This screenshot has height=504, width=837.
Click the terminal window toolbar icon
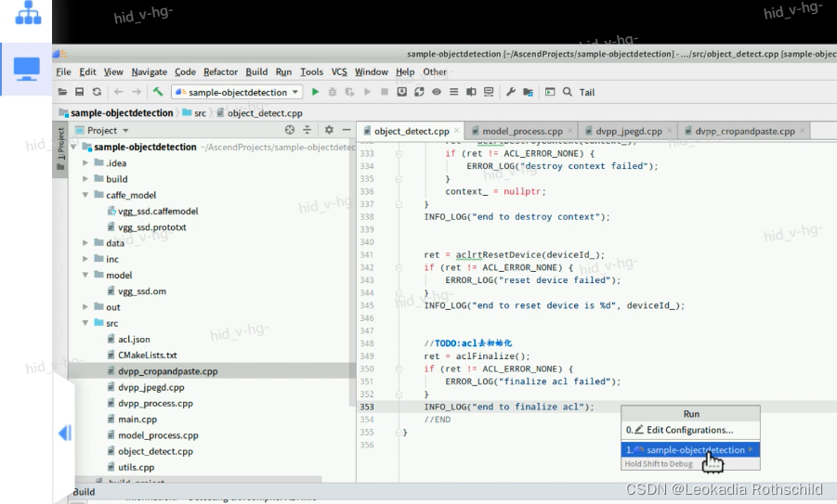point(550,92)
